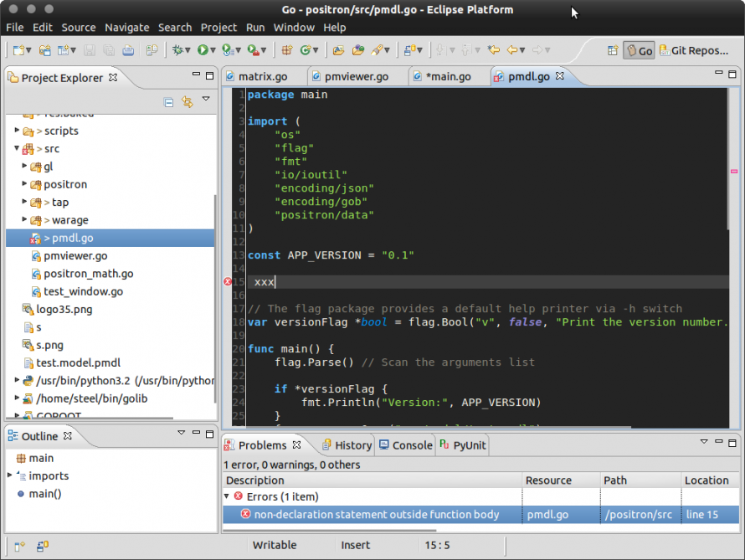
Task: Click the Back navigation arrow in toolbar
Action: click(511, 50)
